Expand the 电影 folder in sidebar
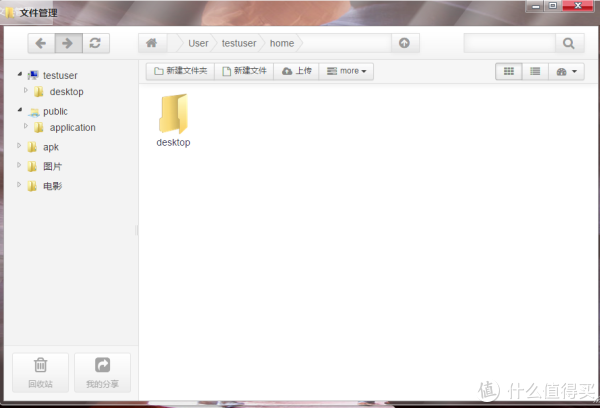This screenshot has width=600, height=408. coord(19,185)
